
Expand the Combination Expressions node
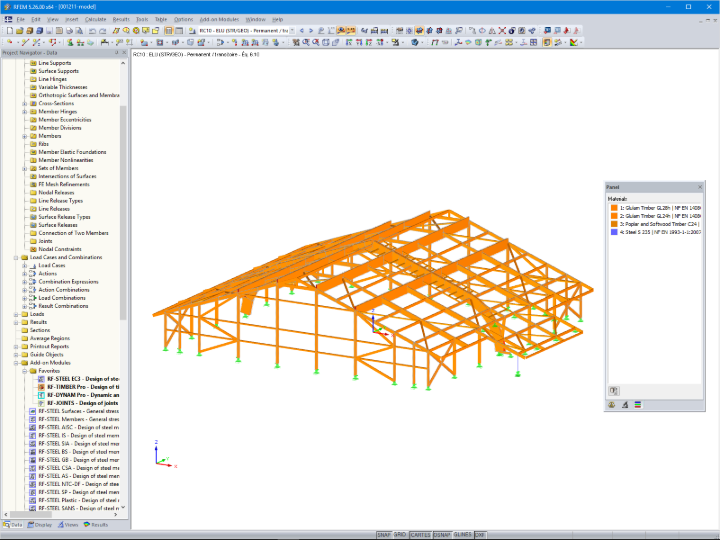25,282
